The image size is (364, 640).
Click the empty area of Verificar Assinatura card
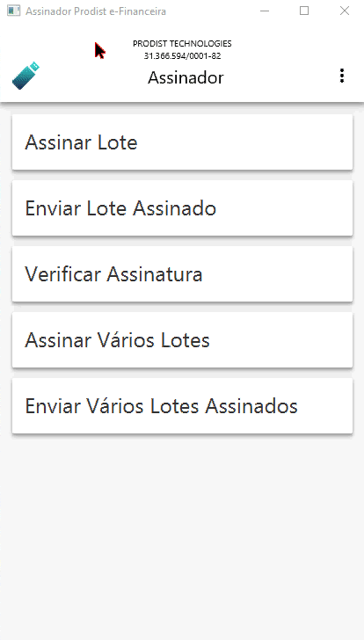coord(278,274)
